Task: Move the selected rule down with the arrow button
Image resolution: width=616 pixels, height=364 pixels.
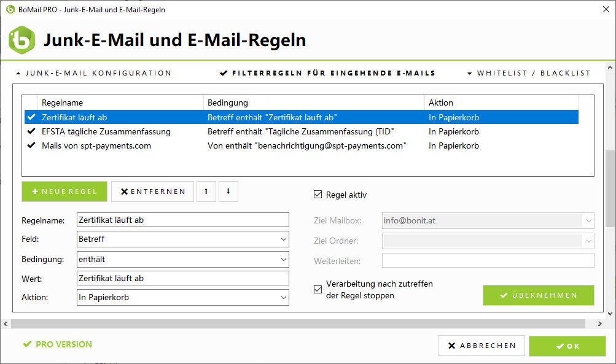Action: click(228, 192)
